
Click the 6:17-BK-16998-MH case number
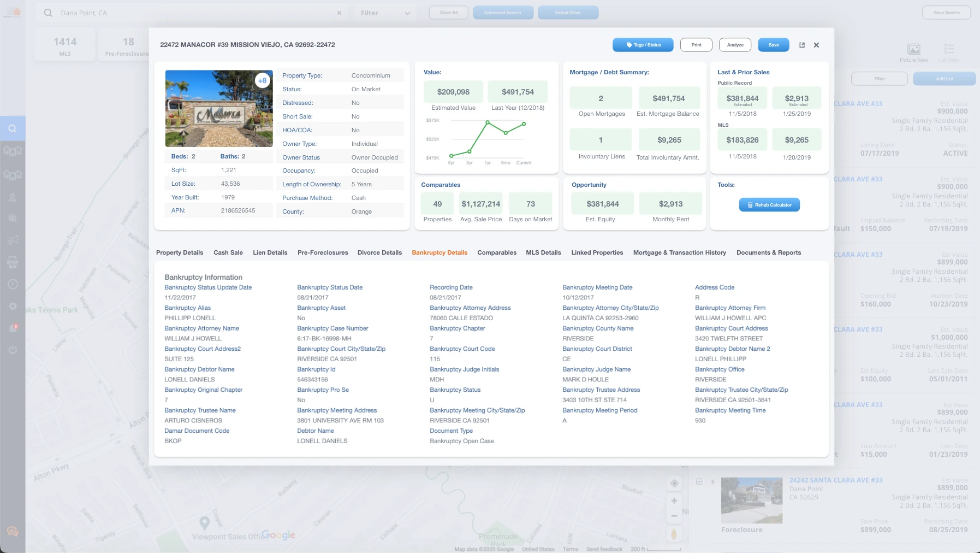[x=324, y=339]
